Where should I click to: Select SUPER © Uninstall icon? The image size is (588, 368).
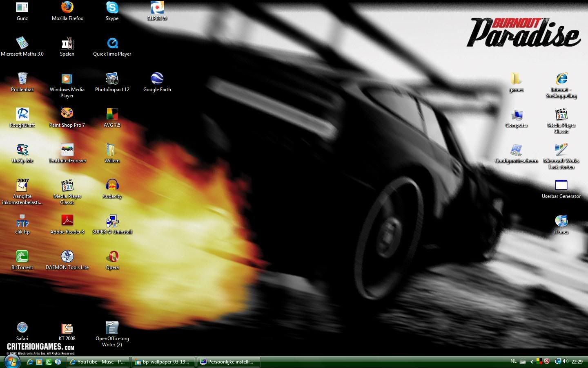112,224
